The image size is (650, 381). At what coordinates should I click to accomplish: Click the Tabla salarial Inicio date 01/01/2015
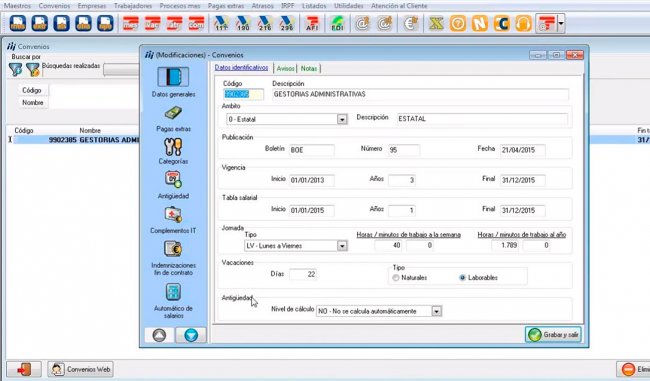(x=311, y=211)
